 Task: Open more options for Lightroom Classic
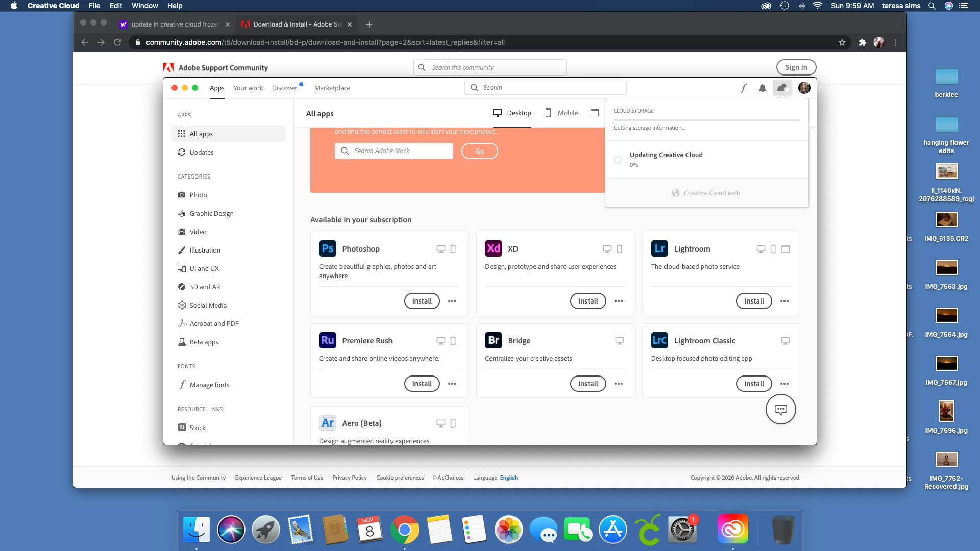[785, 384]
